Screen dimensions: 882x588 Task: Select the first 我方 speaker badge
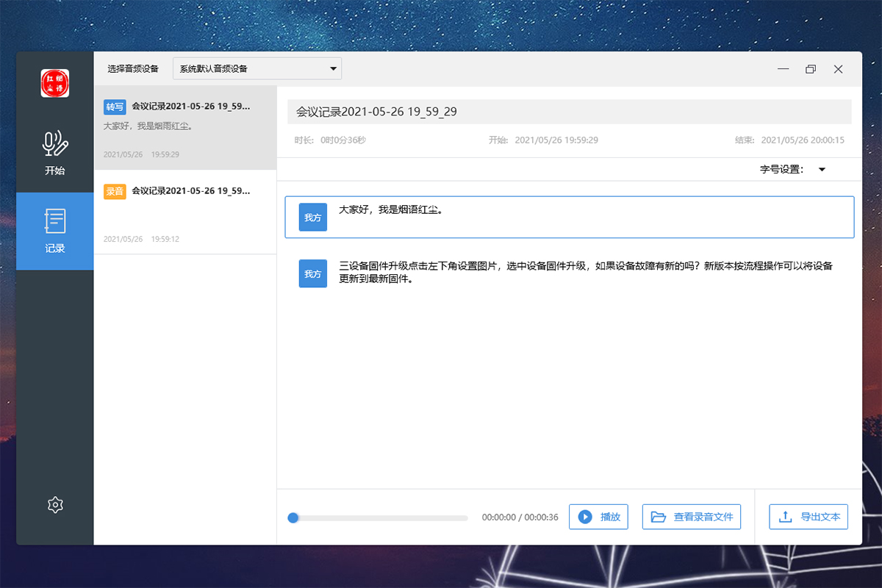(x=313, y=218)
